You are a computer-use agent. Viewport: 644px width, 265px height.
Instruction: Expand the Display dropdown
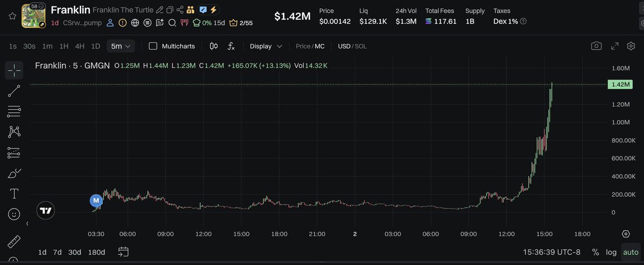(266, 46)
